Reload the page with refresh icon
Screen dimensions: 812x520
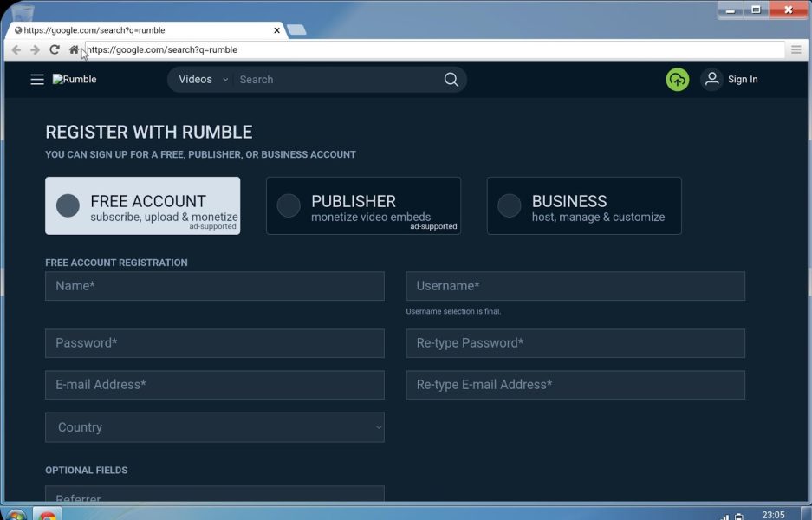[x=55, y=49]
